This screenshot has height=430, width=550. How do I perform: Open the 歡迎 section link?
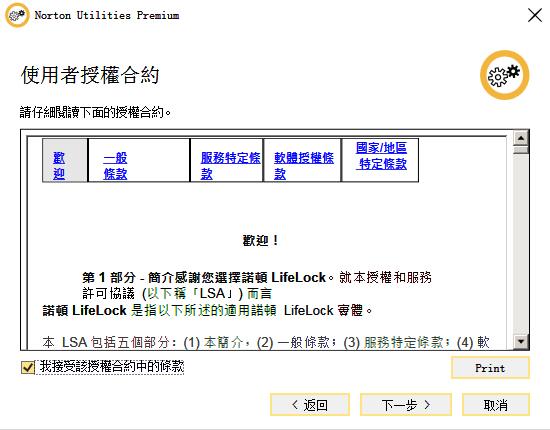click(x=59, y=166)
